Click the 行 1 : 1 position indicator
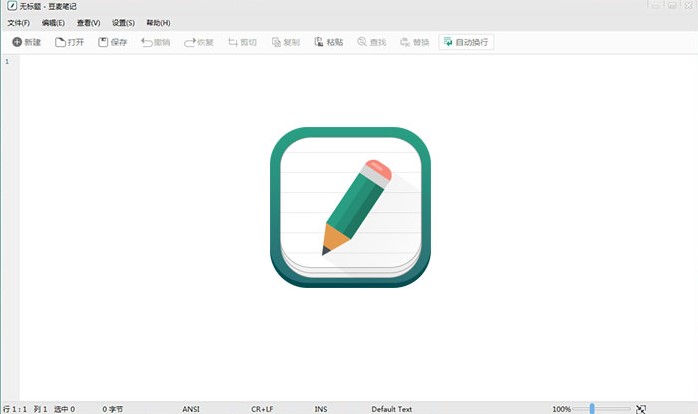 click(x=15, y=409)
